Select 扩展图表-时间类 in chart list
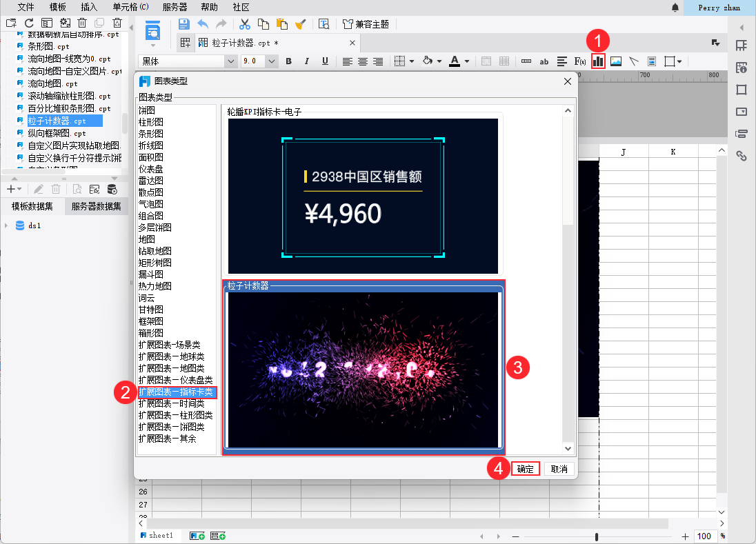Viewport: 756px width, 544px height. tap(172, 403)
